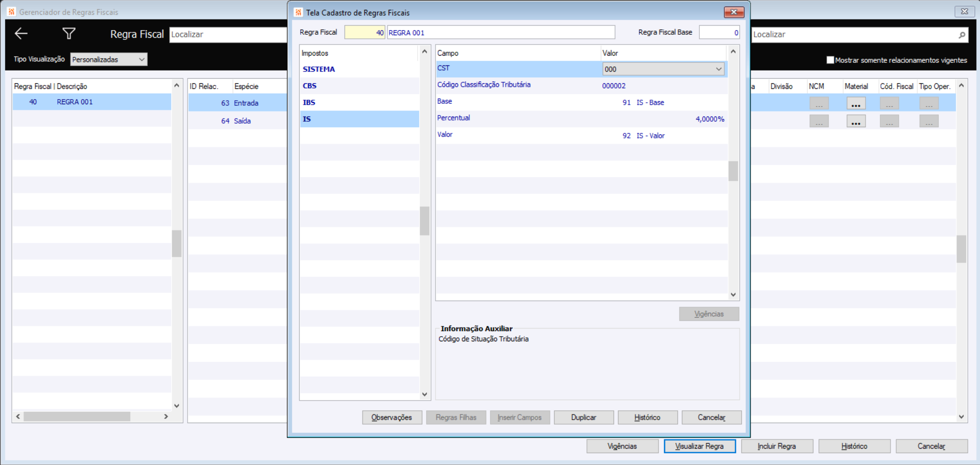980x465 pixels.
Task: Focus the Regra Fiscal Base field
Action: click(x=719, y=32)
